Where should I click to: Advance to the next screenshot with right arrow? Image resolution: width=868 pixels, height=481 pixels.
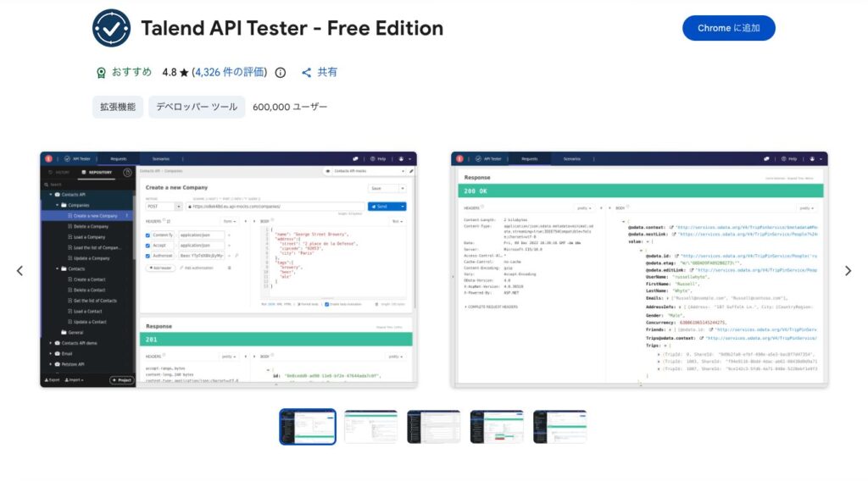tap(847, 271)
